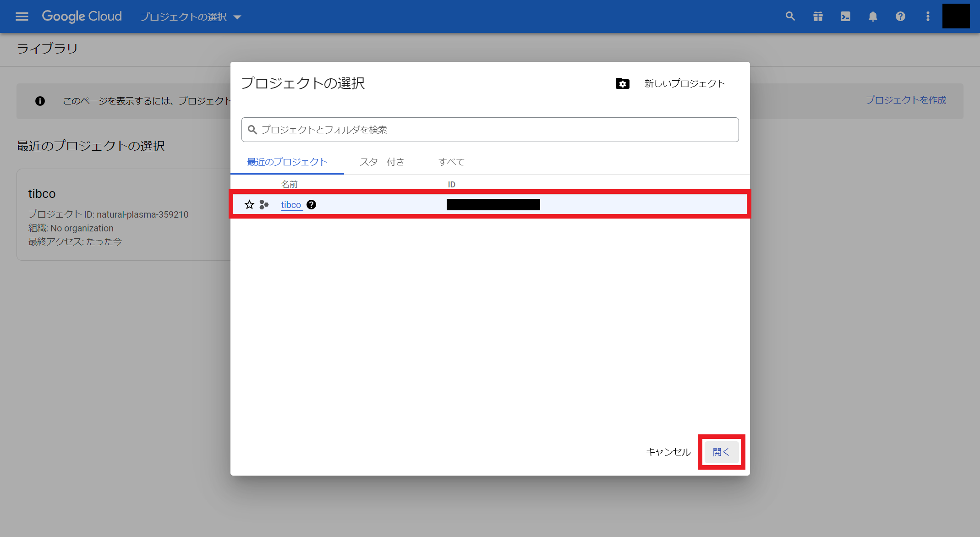Open the three-dot settings menu
This screenshot has height=537, width=980.
pos(928,16)
